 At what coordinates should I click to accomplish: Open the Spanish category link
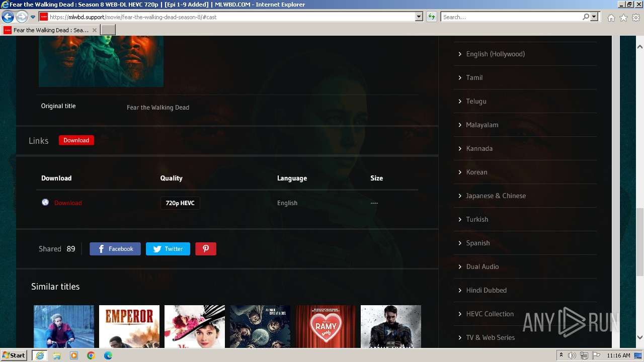478,243
